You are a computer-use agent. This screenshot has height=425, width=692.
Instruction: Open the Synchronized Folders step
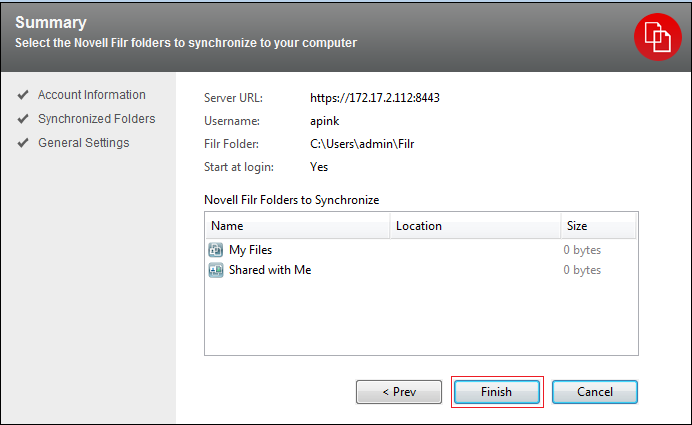coord(96,119)
